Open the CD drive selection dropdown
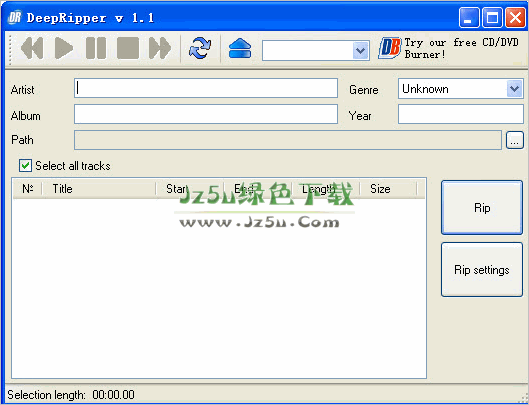The image size is (529, 405). coord(360,51)
